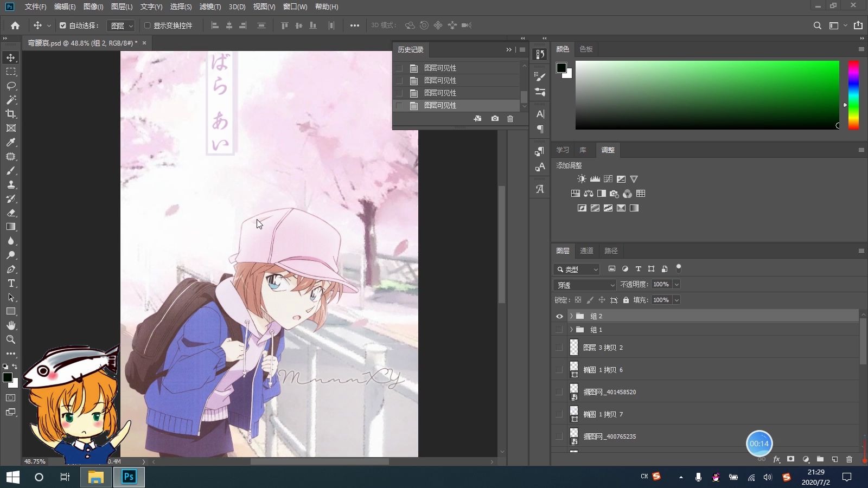Show the 组 1 group layer
Viewport: 868px width, 488px height.
(559, 330)
